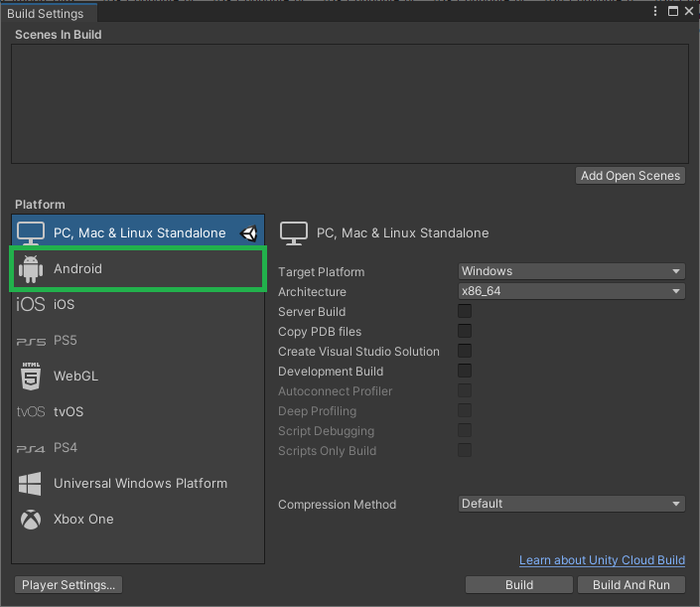Select the WebGL platform label
700x607 pixels.
point(75,377)
